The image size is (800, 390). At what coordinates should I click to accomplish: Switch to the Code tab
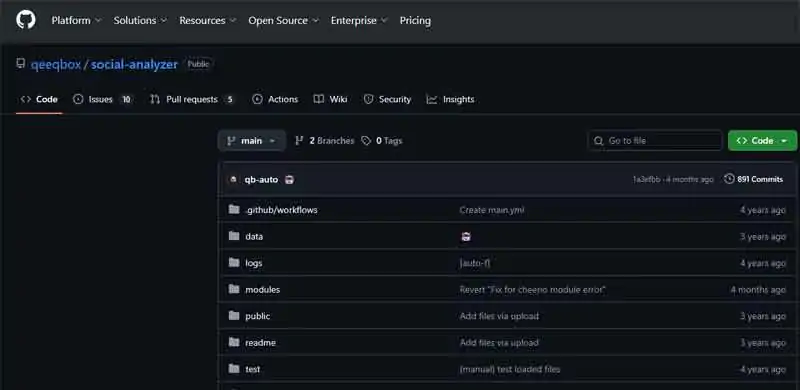[x=39, y=100]
